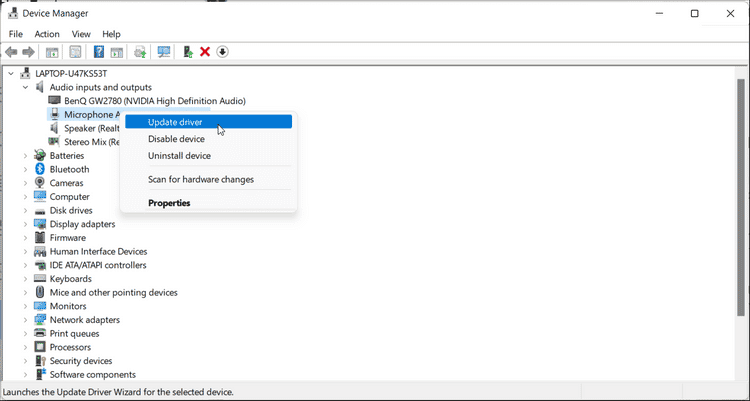Image resolution: width=750 pixels, height=401 pixels.
Task: Toggle the Show/Hide Console Tree toolbar icon
Action: [x=52, y=52]
